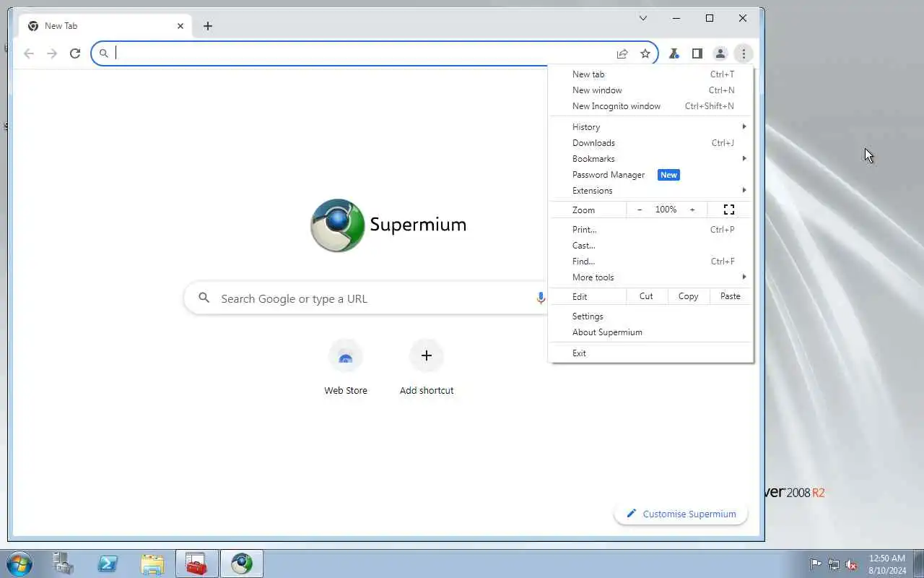
Task: Open the profile avatar icon
Action: [720, 53]
